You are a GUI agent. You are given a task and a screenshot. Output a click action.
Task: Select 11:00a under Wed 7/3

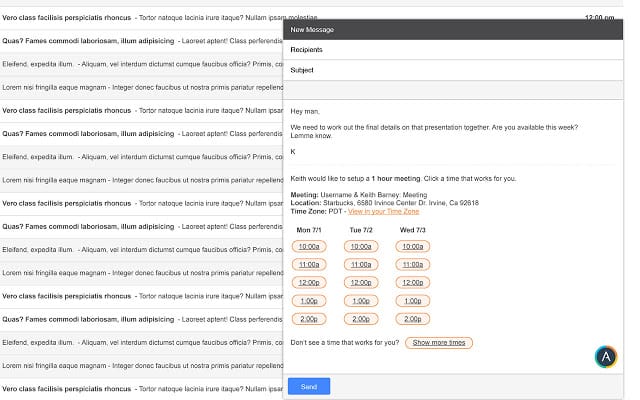tap(413, 264)
